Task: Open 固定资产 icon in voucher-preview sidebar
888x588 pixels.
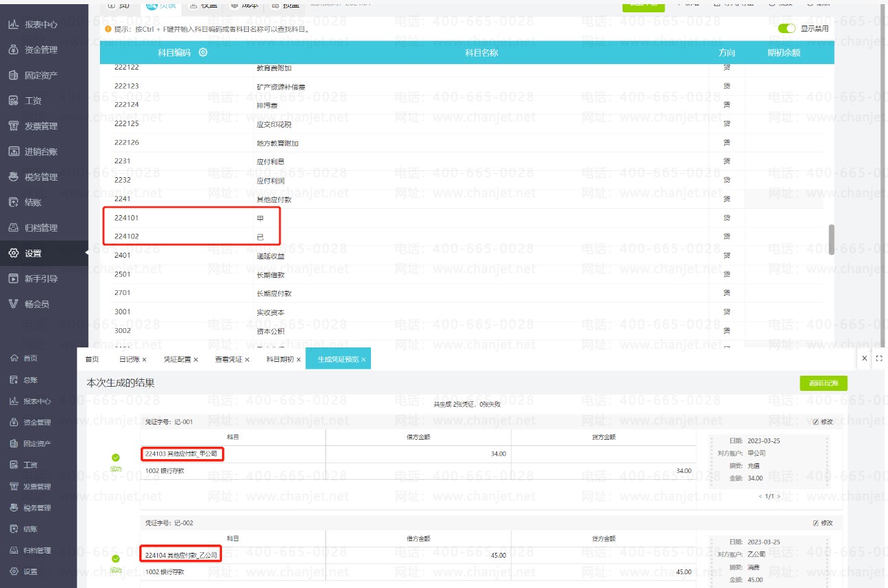Action: click(13, 444)
